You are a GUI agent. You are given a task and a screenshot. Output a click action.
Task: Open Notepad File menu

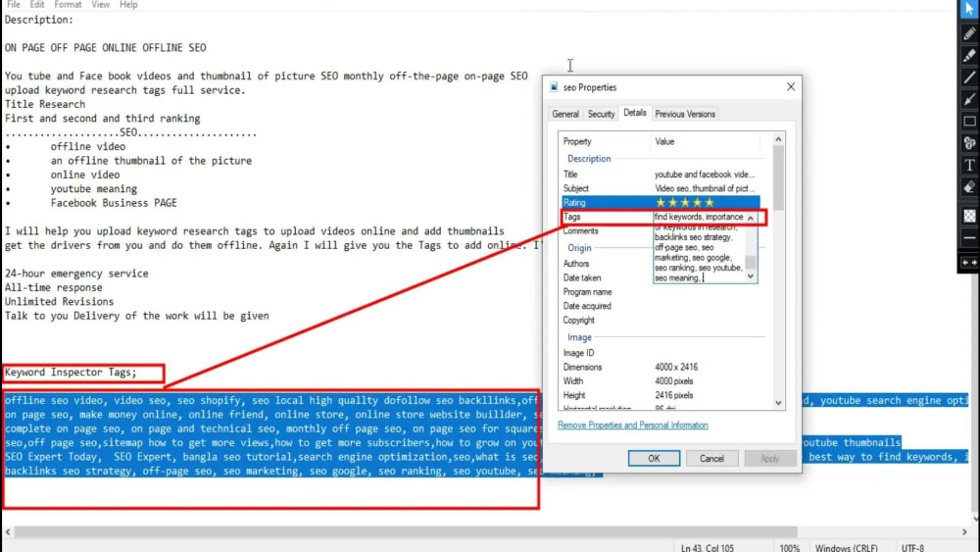pyautogui.click(x=14, y=4)
